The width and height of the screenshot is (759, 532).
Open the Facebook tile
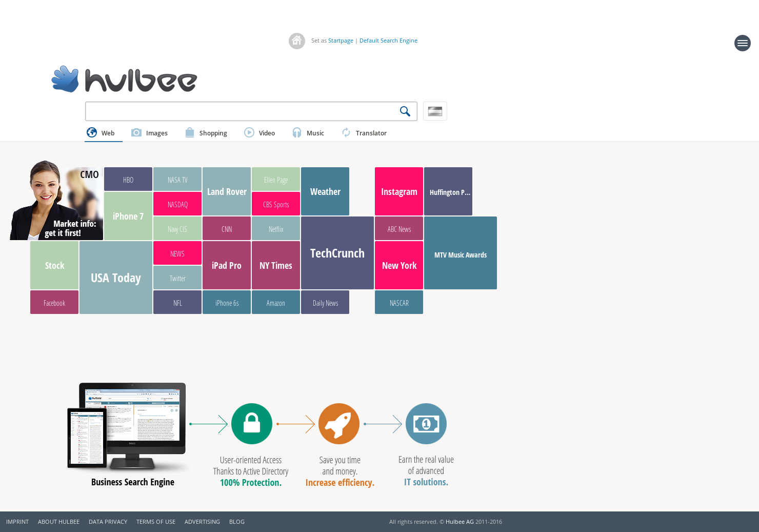click(x=54, y=302)
